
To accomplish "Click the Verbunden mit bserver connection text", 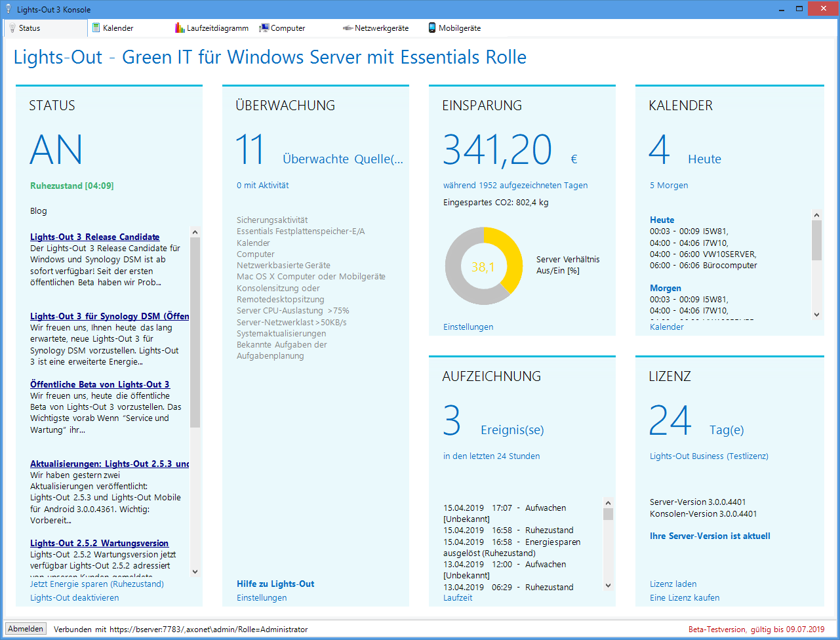I will click(x=181, y=630).
